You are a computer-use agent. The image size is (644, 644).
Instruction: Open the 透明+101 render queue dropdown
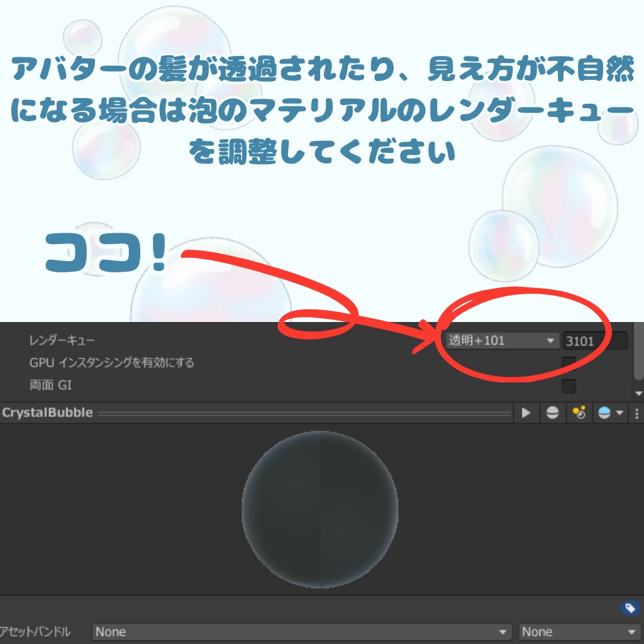pyautogui.click(x=500, y=340)
